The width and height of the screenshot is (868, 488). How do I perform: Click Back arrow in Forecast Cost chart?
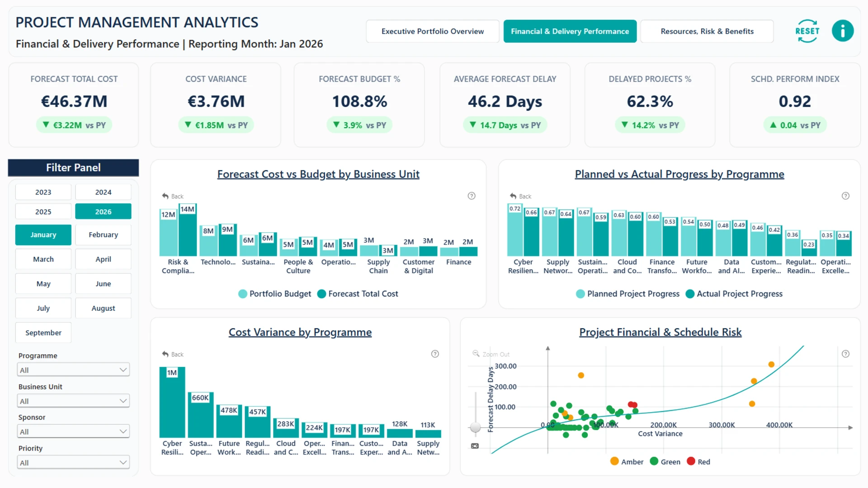[165, 196]
